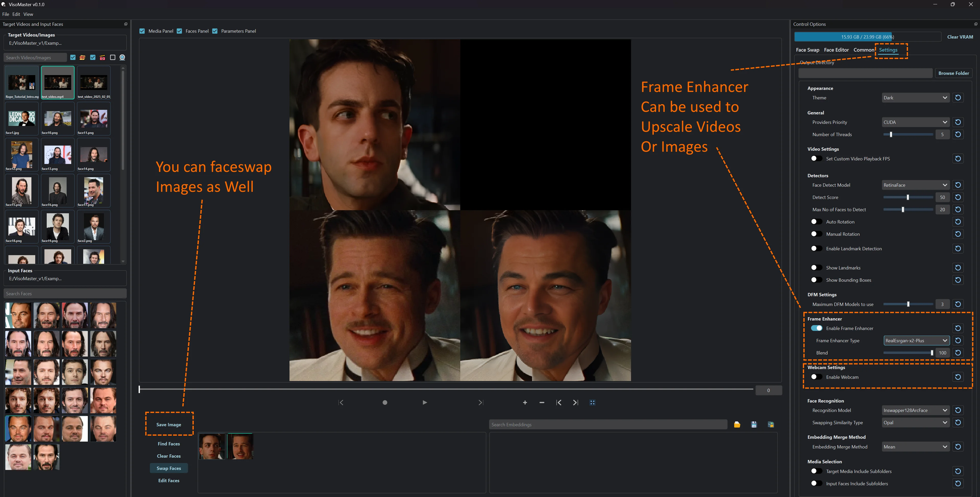Click the Swap Faces button

tap(168, 468)
